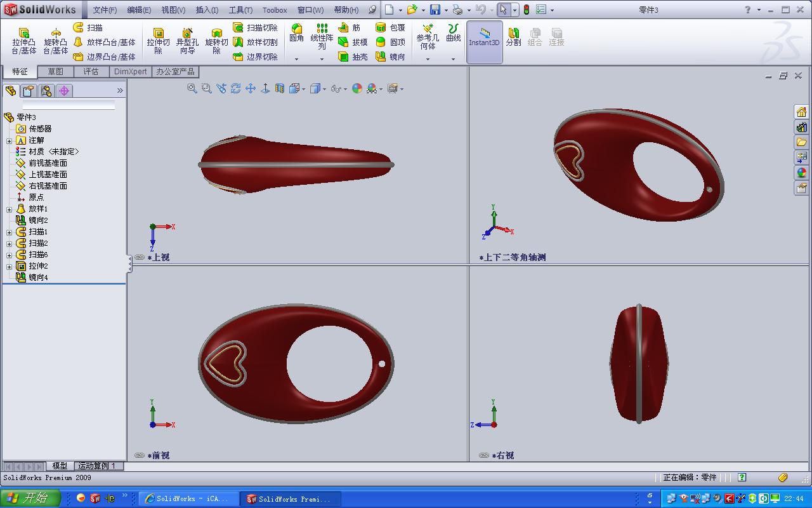Screen dimensions: 812x508
Task: Open the 异型孔向导 hole wizard
Action: (x=187, y=41)
